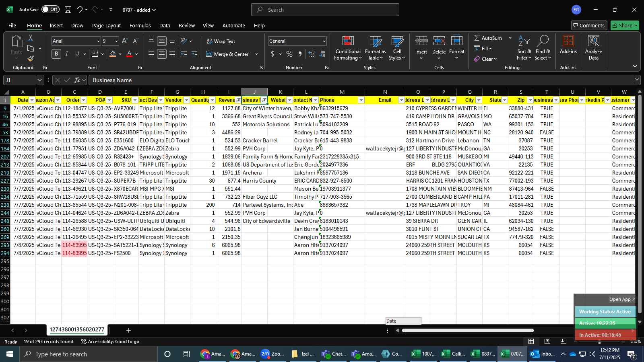Viewport: 644px width, 362px height.
Task: Open the font name dropdown showing Arial
Action: (x=98, y=41)
